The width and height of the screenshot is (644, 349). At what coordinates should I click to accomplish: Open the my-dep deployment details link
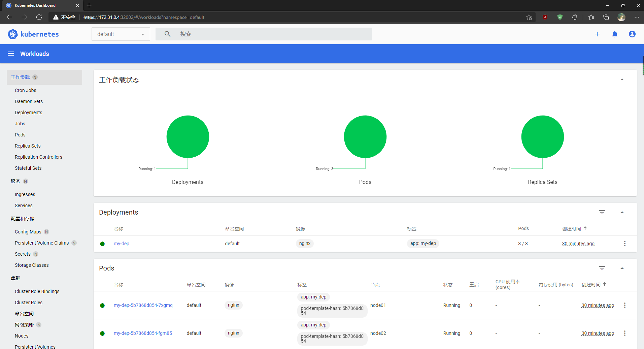121,244
